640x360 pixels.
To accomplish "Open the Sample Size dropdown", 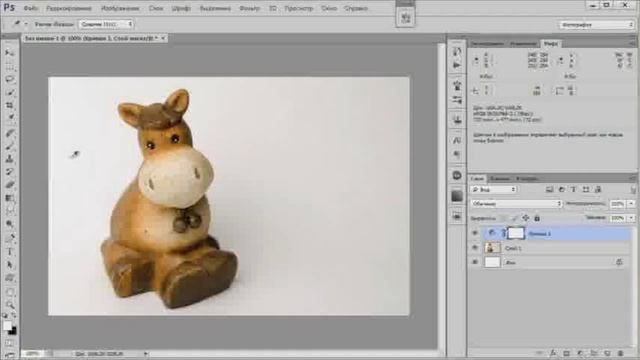I will [106, 24].
